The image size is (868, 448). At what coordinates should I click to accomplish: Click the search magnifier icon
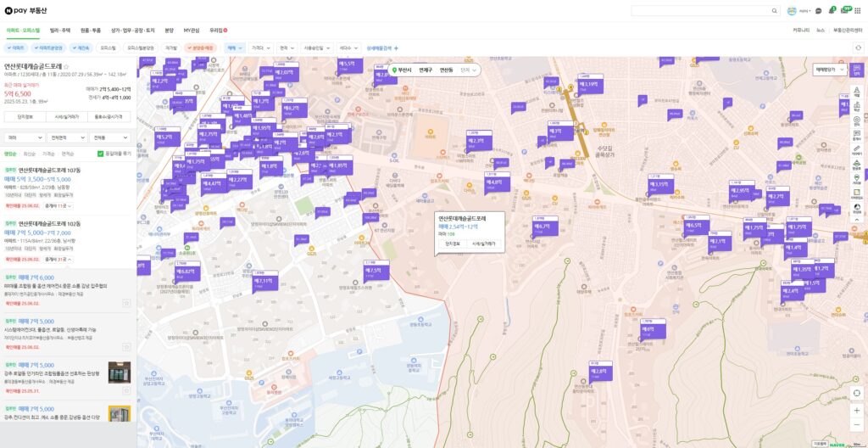coord(775,10)
